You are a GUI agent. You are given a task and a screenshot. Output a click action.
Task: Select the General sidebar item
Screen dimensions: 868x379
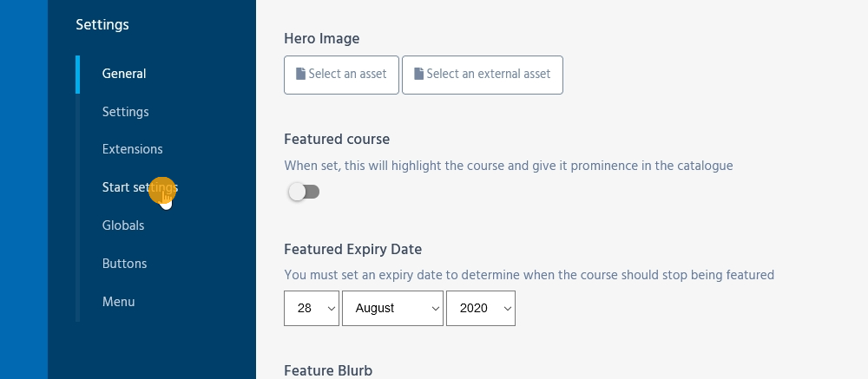tap(124, 74)
